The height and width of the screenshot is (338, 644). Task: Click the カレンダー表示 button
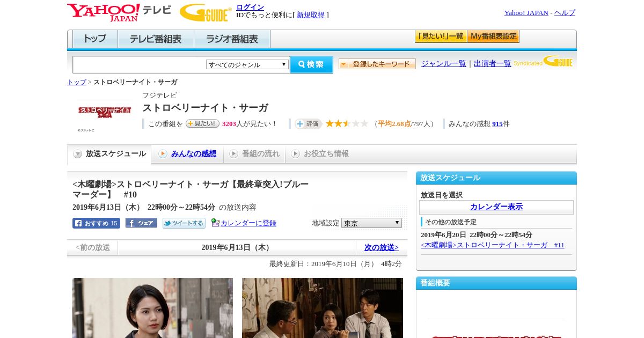(x=496, y=207)
